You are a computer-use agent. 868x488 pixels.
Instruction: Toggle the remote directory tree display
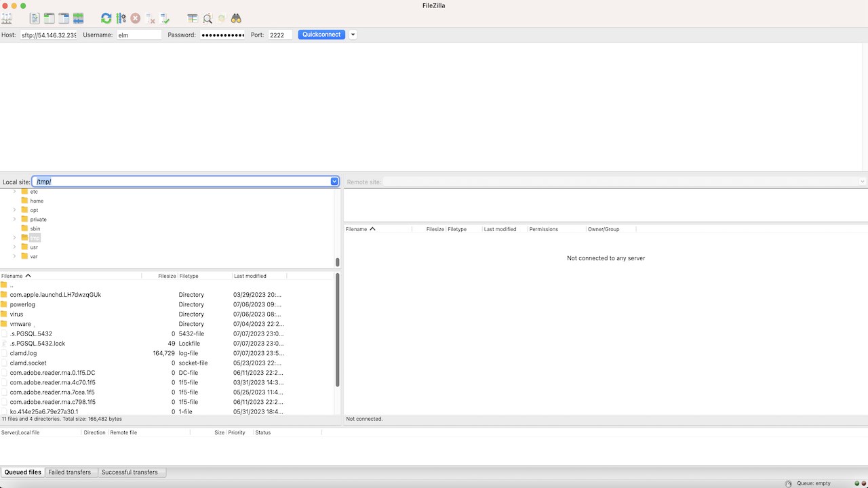(64, 18)
